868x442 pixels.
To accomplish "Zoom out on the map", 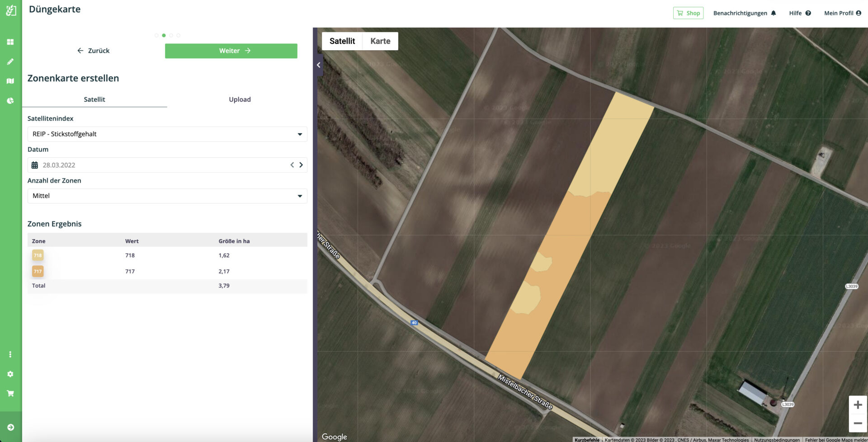I will [x=858, y=423].
